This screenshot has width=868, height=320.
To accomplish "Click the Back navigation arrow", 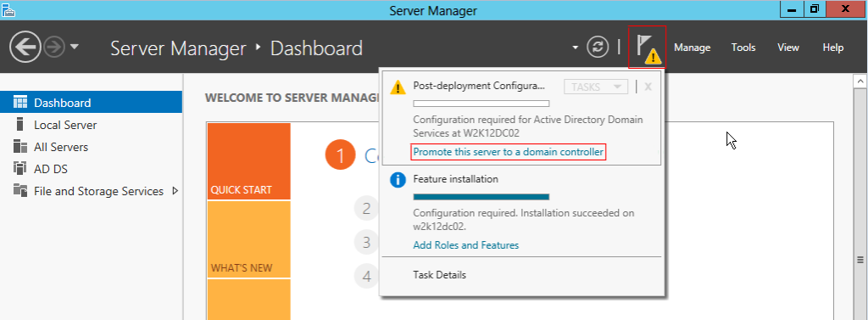I will 25,48.
